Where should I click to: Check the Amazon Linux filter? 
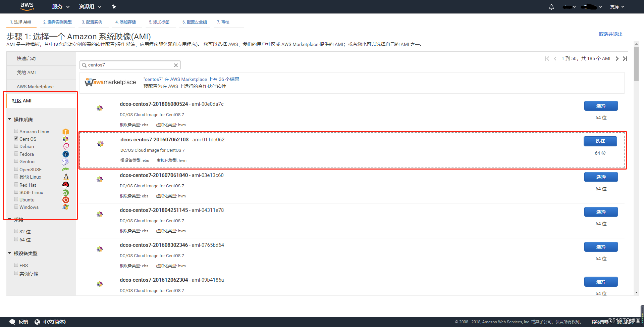16,131
